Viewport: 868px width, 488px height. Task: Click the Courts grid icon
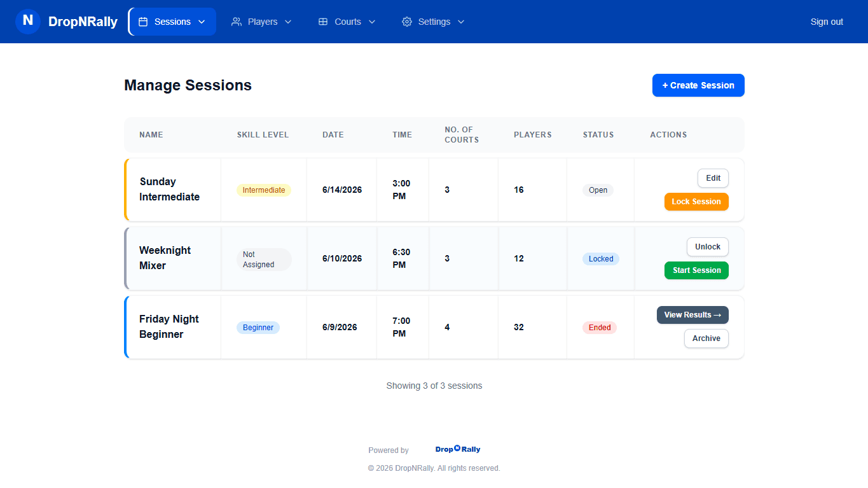pyautogui.click(x=323, y=22)
